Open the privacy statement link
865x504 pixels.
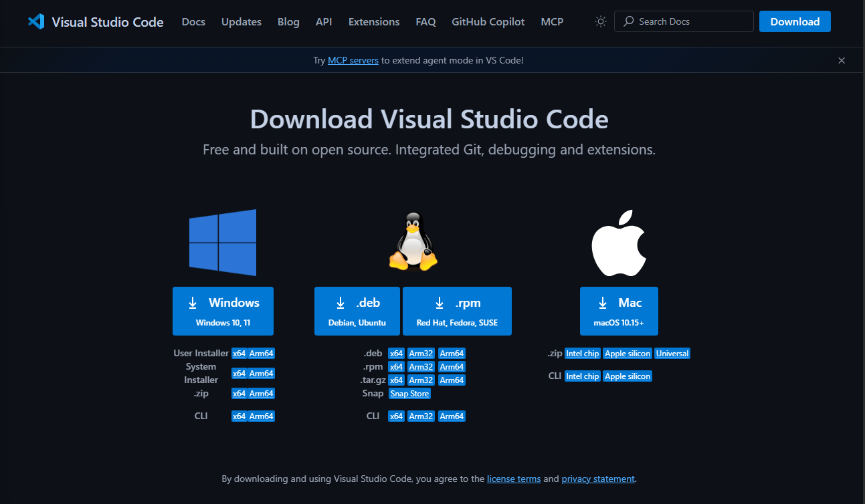(x=598, y=479)
